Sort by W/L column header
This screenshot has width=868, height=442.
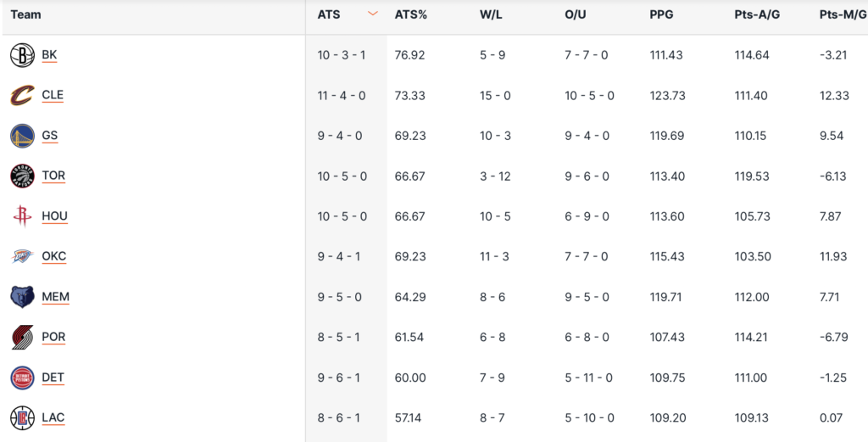pos(492,14)
